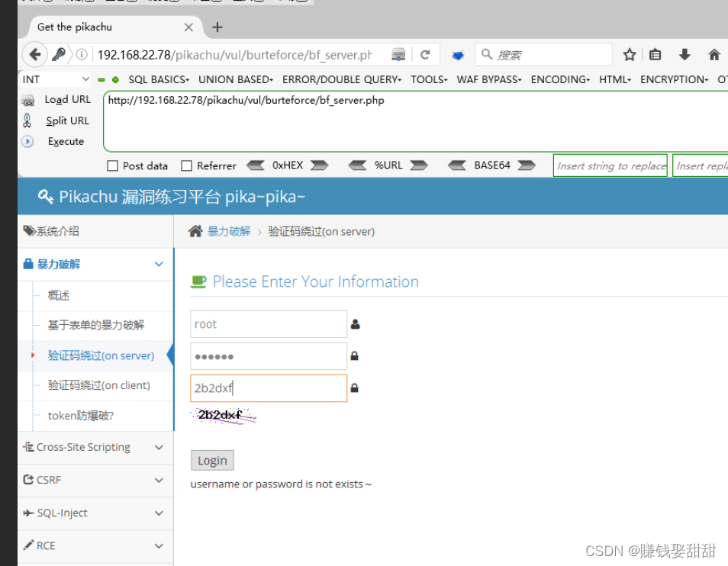The width and height of the screenshot is (728, 566).
Task: Follow 暴力破解 breadcrumb link
Action: click(x=229, y=231)
